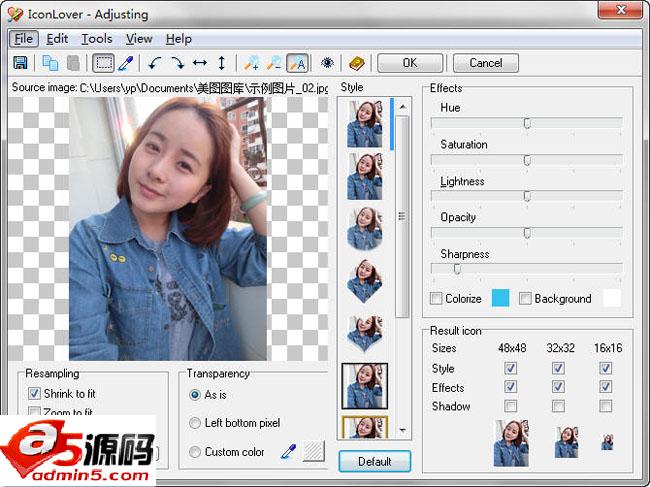The image size is (650, 487).
Task: Open the Help menu
Action: 179,39
